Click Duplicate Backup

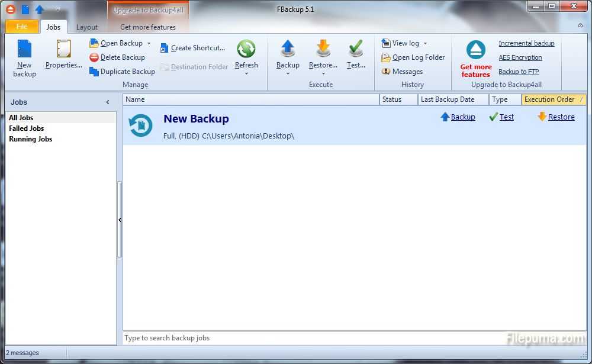[123, 72]
